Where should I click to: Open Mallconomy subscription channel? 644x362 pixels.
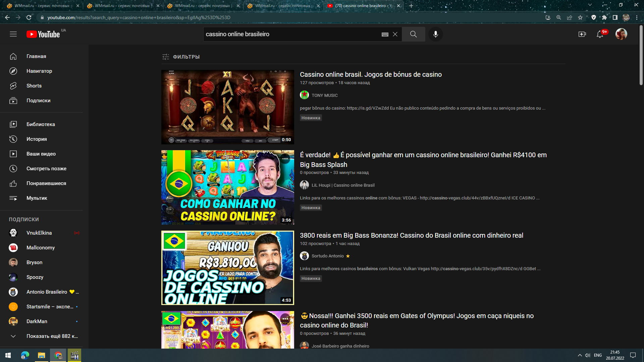pos(41,248)
